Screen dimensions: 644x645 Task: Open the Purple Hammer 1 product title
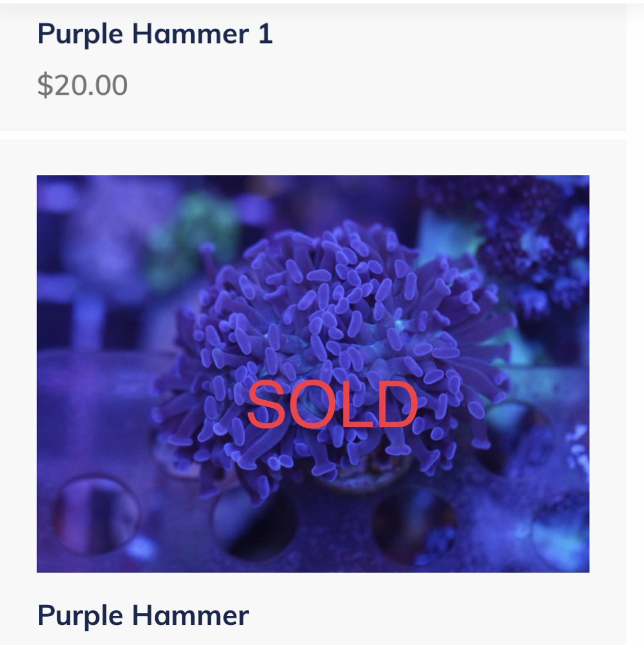[x=155, y=34]
